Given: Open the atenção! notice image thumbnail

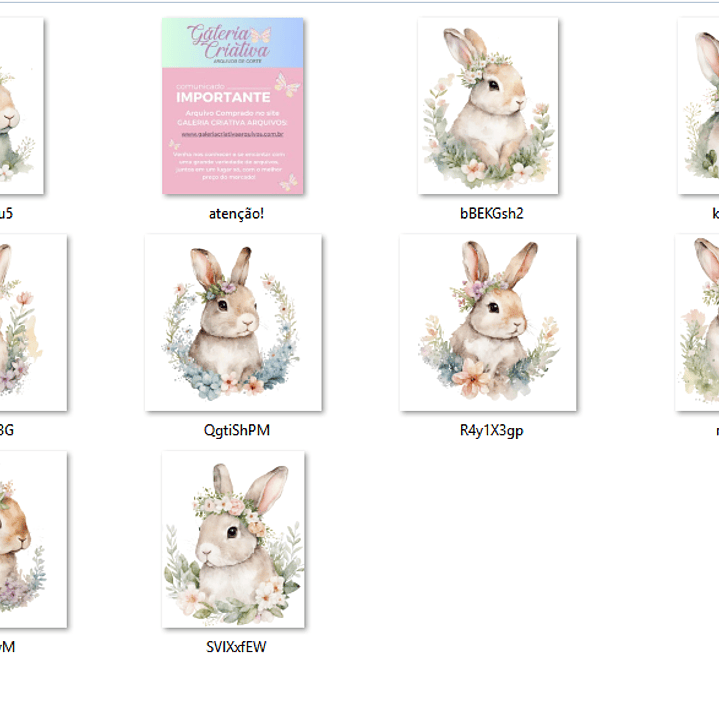Looking at the screenshot, I should coord(233,105).
